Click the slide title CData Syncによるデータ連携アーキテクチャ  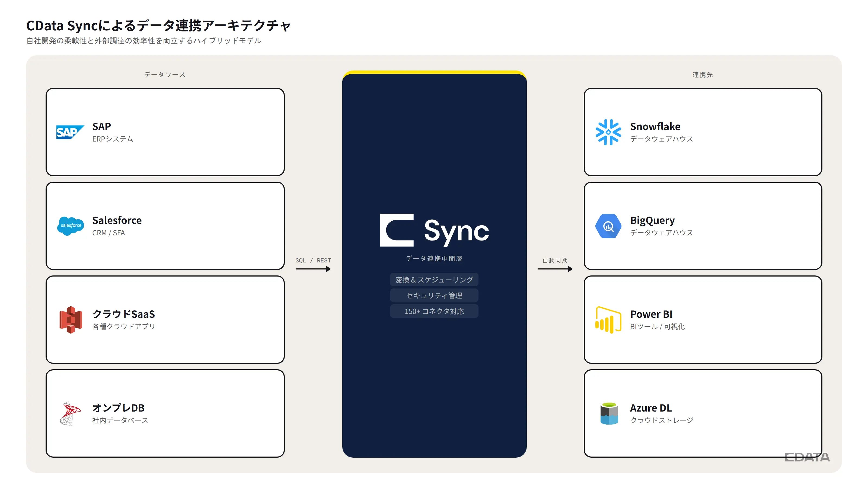tap(158, 25)
